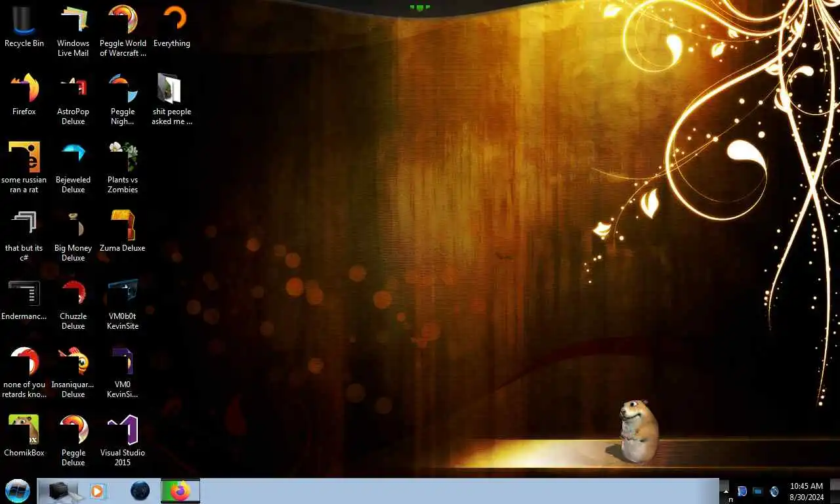The image size is (840, 504).
Task: Show hidden system tray icons
Action: tap(725, 490)
